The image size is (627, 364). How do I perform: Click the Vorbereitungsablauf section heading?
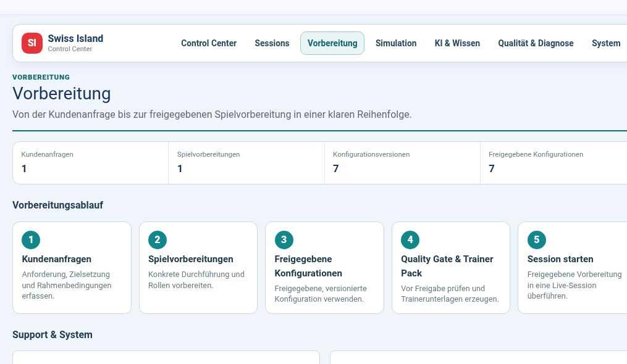click(57, 205)
